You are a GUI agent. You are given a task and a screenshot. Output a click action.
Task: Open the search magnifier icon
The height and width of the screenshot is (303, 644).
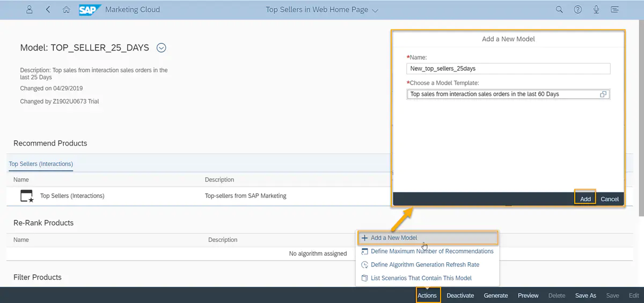(x=559, y=10)
